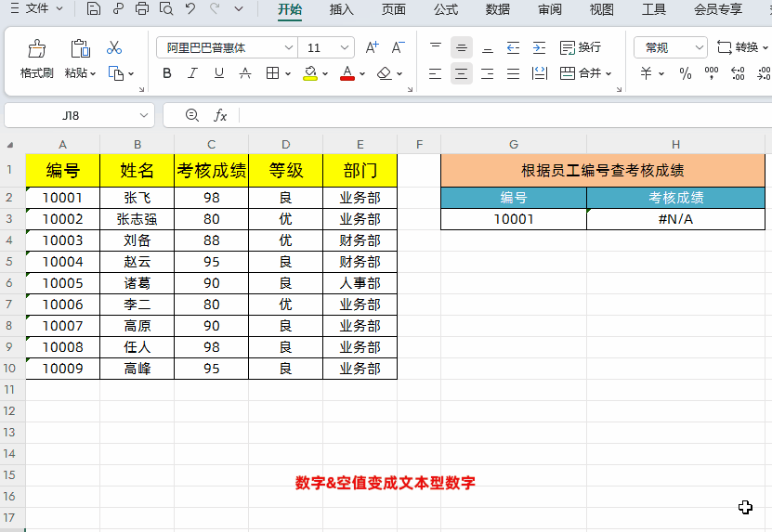772x532 pixels.
Task: Click the Wrap Text (换行) button
Action: (x=581, y=47)
